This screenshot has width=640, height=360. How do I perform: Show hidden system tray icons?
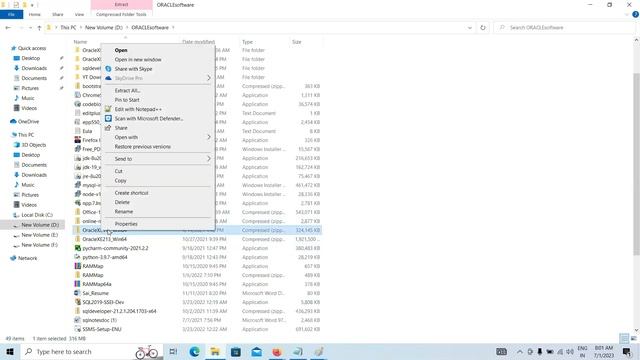point(520,351)
